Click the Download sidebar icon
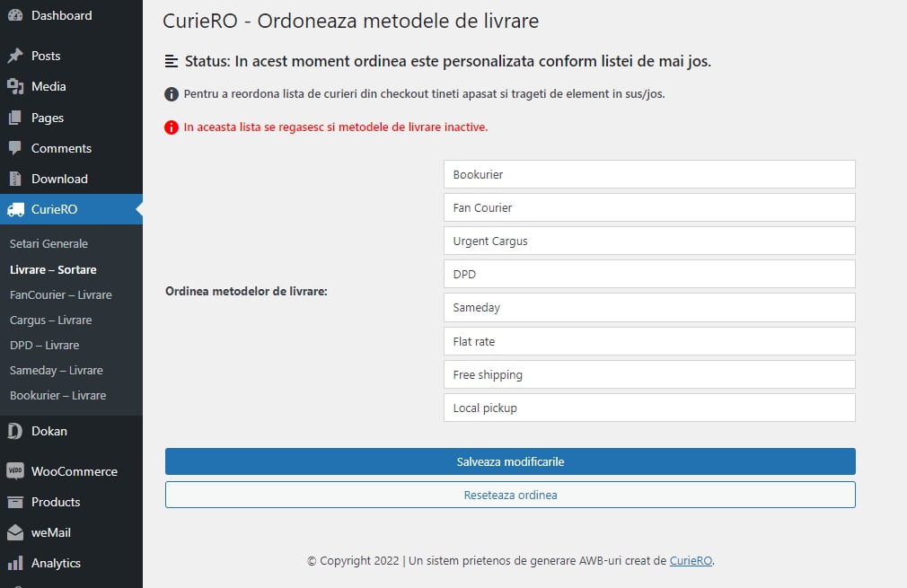 16,179
